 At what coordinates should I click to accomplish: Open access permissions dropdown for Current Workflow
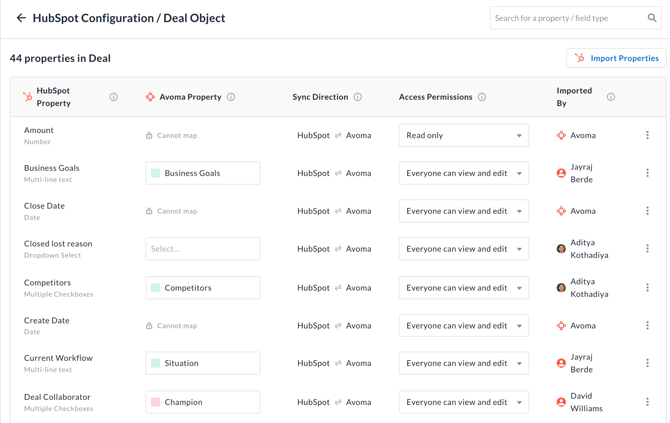pyautogui.click(x=464, y=363)
